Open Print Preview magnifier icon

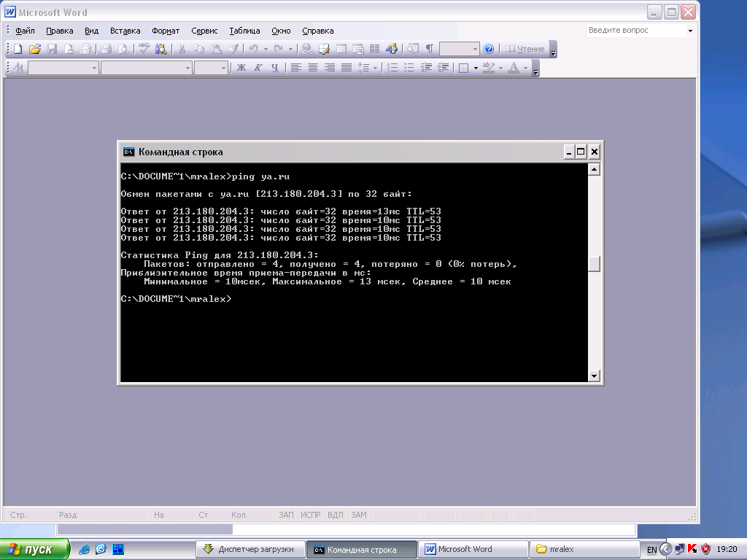[123, 49]
